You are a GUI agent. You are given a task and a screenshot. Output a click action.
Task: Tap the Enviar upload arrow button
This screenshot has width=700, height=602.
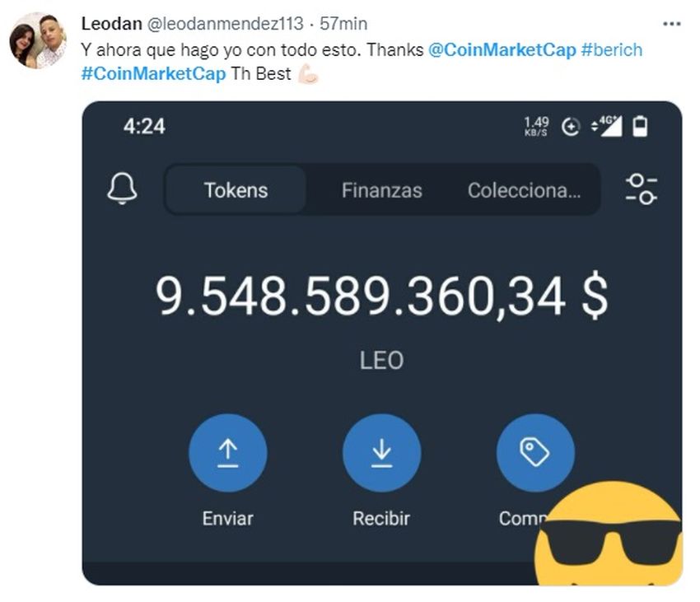pyautogui.click(x=227, y=453)
